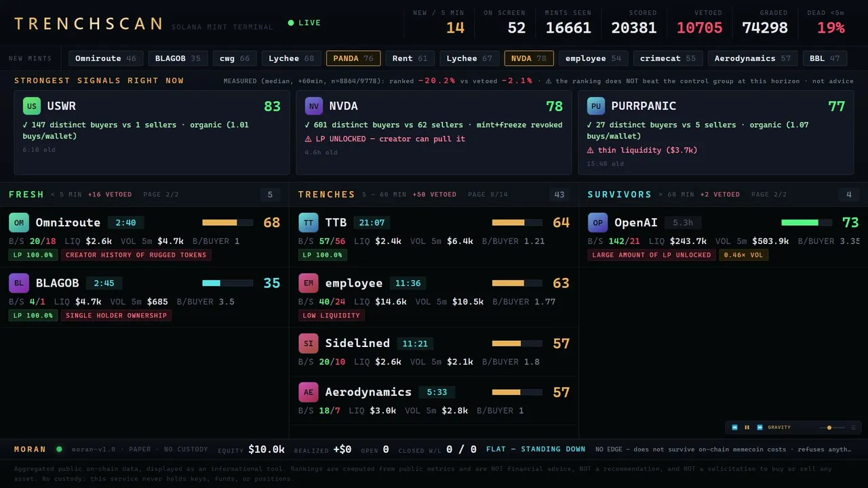The image size is (868, 488).
Task: Select the Rent 61 mint chip
Action: click(x=410, y=58)
